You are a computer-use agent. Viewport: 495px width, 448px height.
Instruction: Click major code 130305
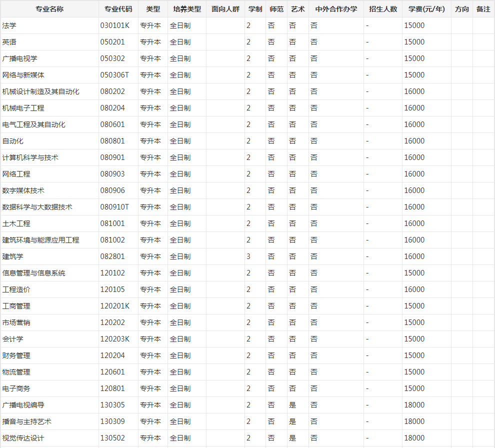(112, 404)
